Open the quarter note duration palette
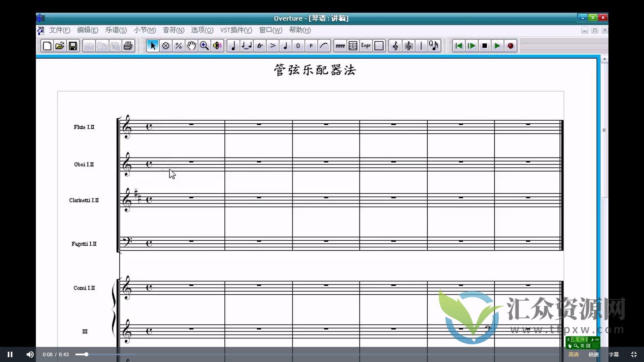 (233, 46)
